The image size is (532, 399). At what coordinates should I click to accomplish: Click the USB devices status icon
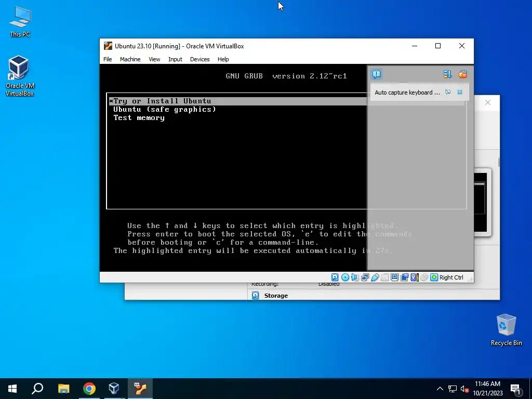(375, 277)
